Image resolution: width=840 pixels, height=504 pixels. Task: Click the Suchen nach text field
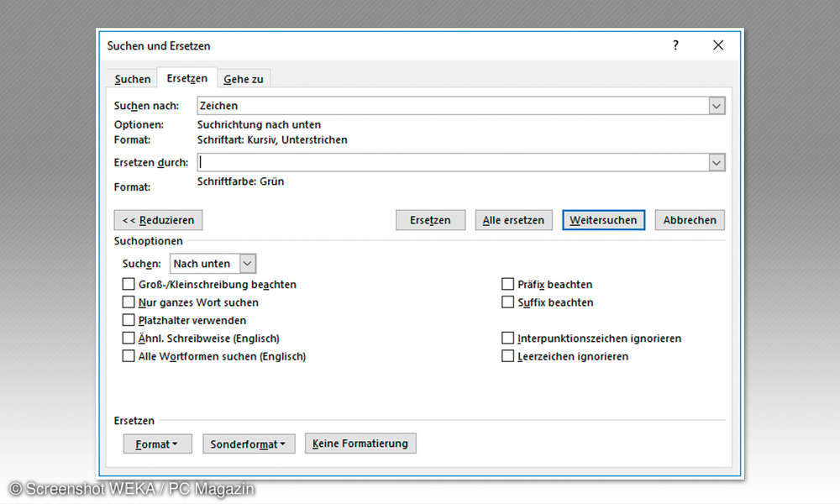coord(452,106)
